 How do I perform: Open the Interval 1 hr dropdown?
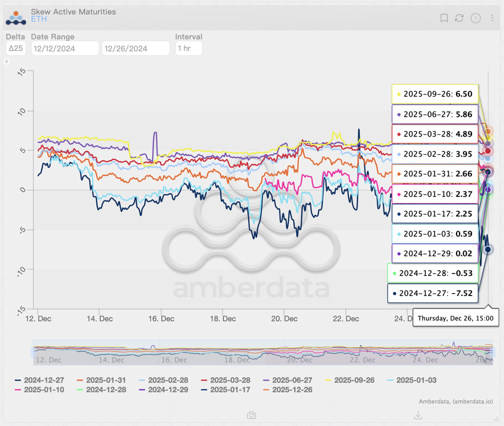(x=189, y=48)
